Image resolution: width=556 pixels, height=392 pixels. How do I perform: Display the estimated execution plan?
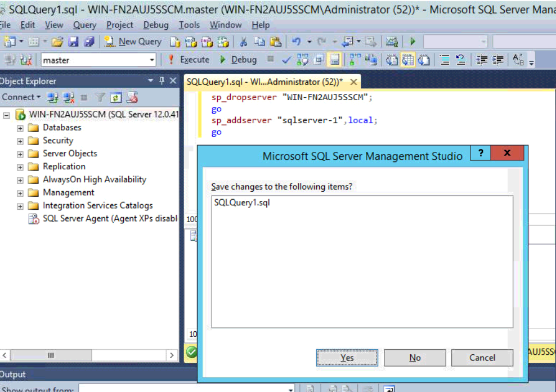pyautogui.click(x=302, y=60)
